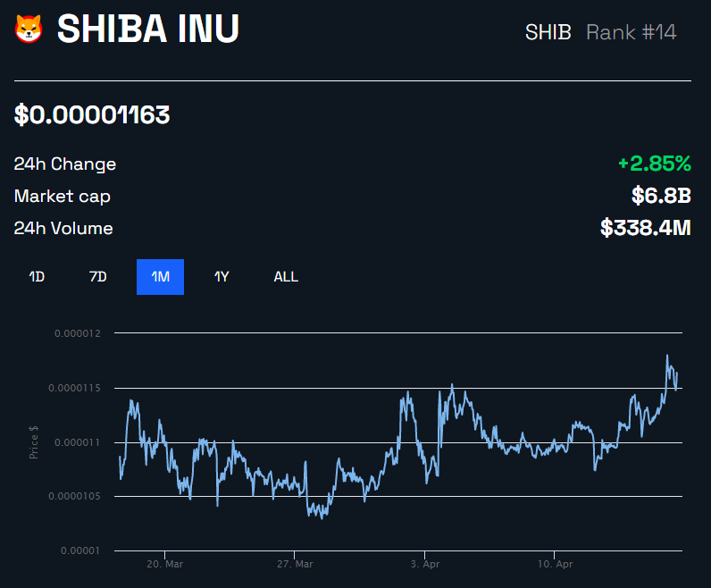Switch chart to the 7D range

[x=97, y=277]
